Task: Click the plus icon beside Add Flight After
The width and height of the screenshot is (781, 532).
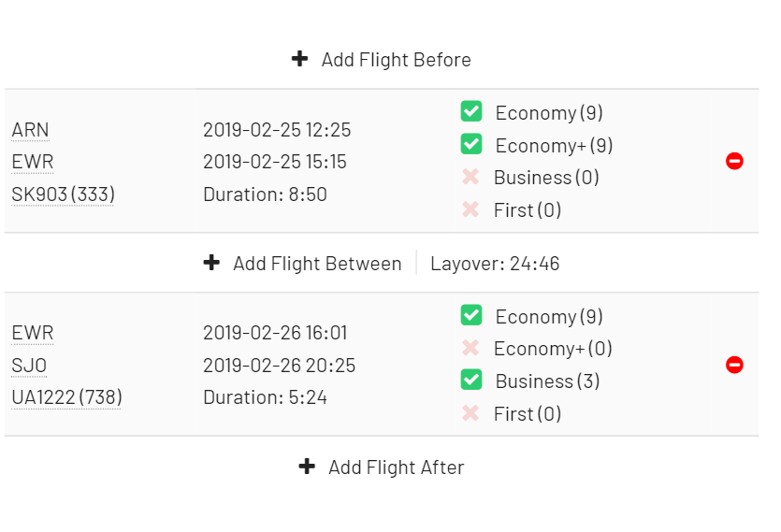Action: click(x=307, y=466)
